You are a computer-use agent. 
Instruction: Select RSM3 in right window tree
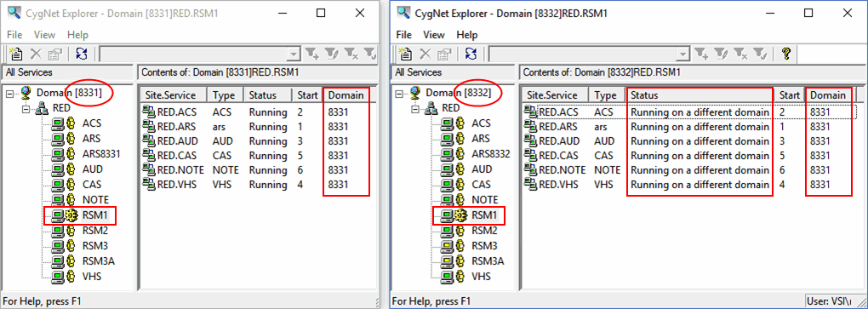(484, 245)
